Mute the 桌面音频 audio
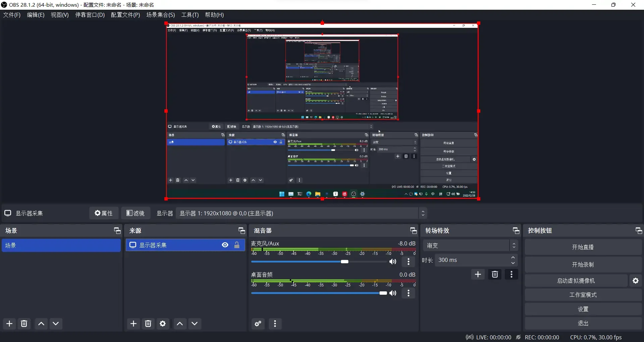644x342 pixels. coord(393,293)
